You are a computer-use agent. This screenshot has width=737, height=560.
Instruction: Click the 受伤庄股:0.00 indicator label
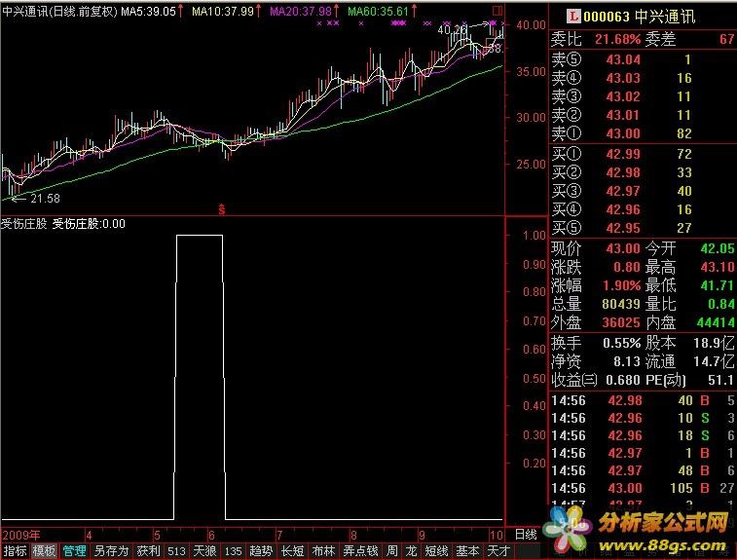click(89, 224)
